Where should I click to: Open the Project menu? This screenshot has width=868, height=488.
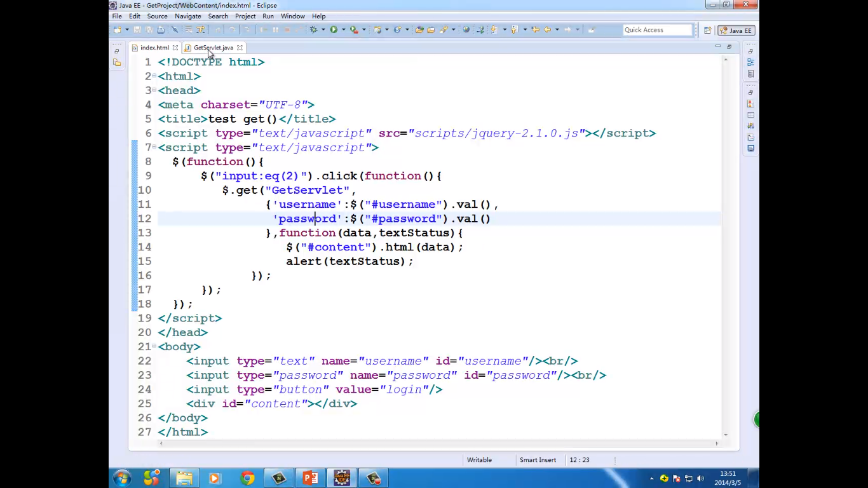(245, 16)
